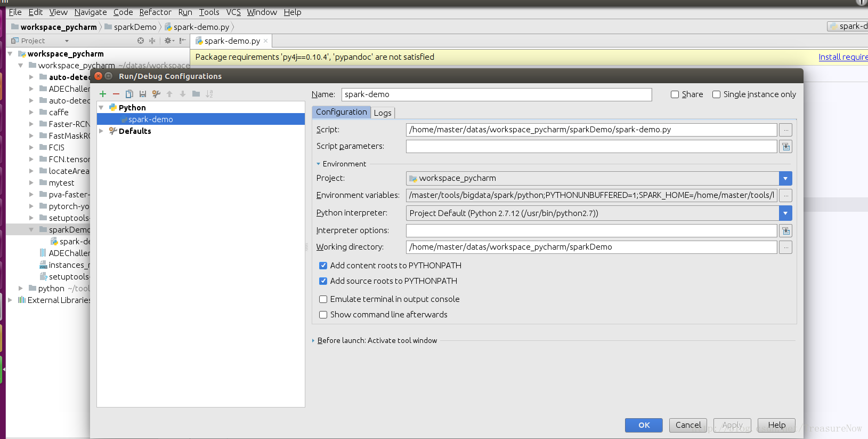Uncheck Add content roots to PYTHONPATH
This screenshot has height=439, width=868.
pos(323,266)
